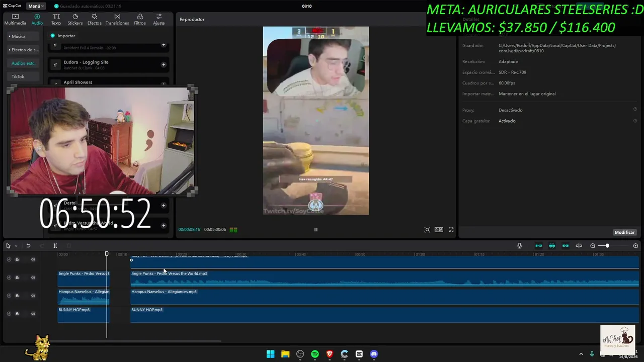Open File Explorer from the taskbar
Image resolution: width=644 pixels, height=362 pixels.
(x=285, y=354)
